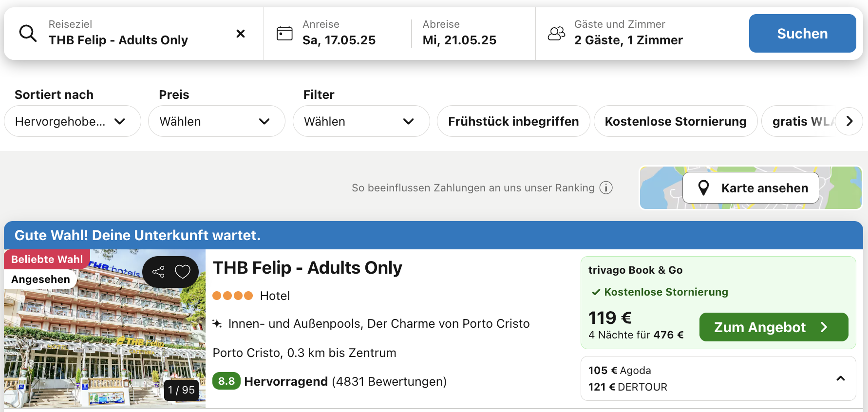Edit Gäste und Zimmer selection
The image size is (868, 412).
click(x=628, y=33)
